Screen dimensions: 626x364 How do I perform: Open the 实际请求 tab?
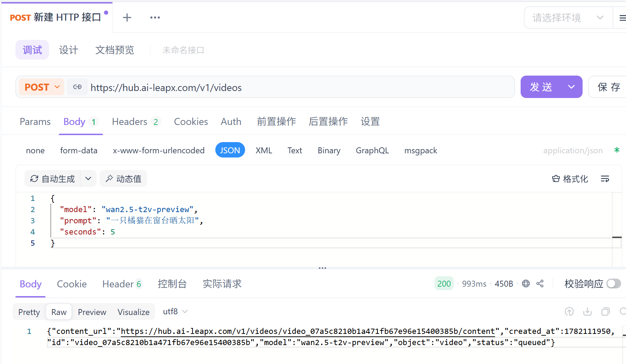222,284
